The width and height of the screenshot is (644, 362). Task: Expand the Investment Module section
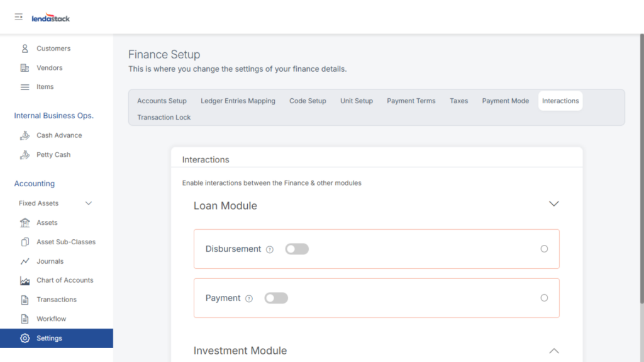(553, 351)
